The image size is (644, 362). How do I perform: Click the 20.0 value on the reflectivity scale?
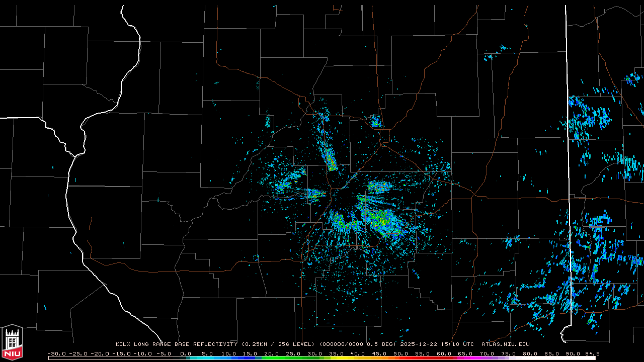point(272,354)
